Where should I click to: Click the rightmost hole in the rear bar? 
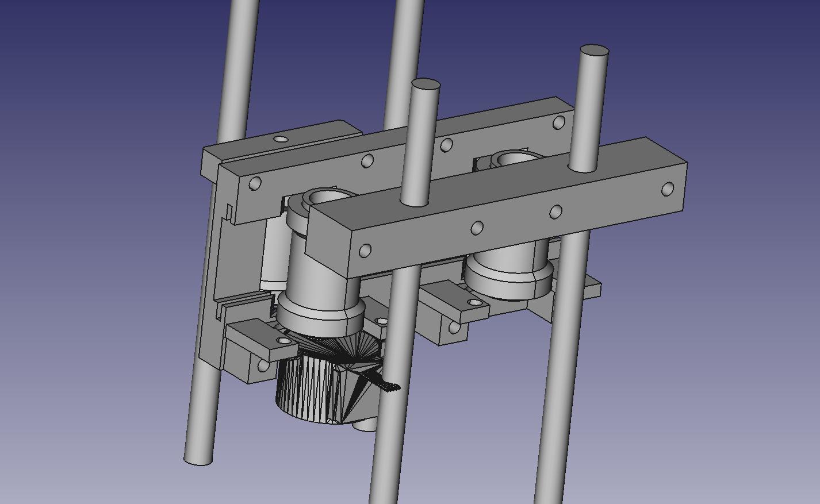[558, 122]
